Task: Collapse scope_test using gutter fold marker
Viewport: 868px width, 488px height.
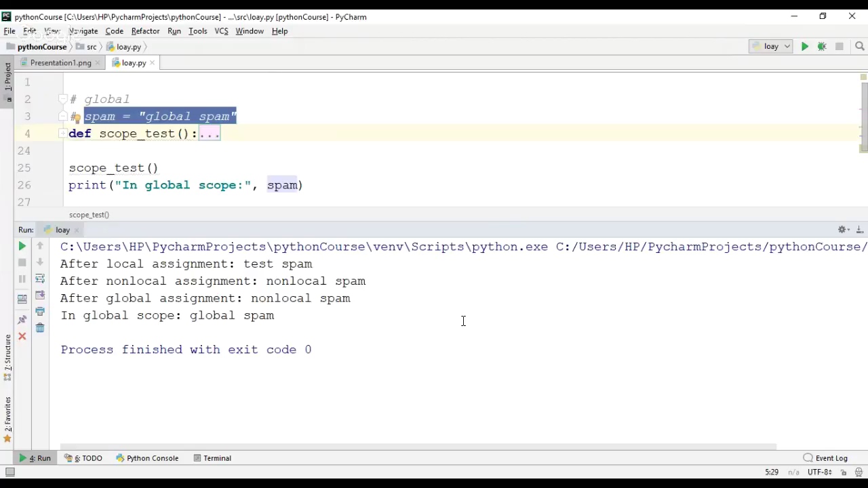Action: (64, 134)
